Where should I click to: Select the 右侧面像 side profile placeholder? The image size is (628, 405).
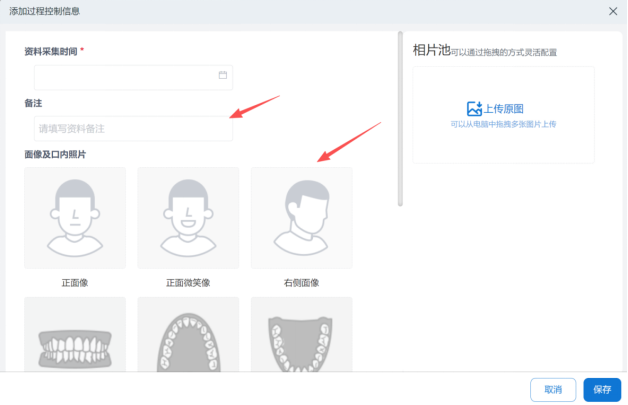(301, 218)
